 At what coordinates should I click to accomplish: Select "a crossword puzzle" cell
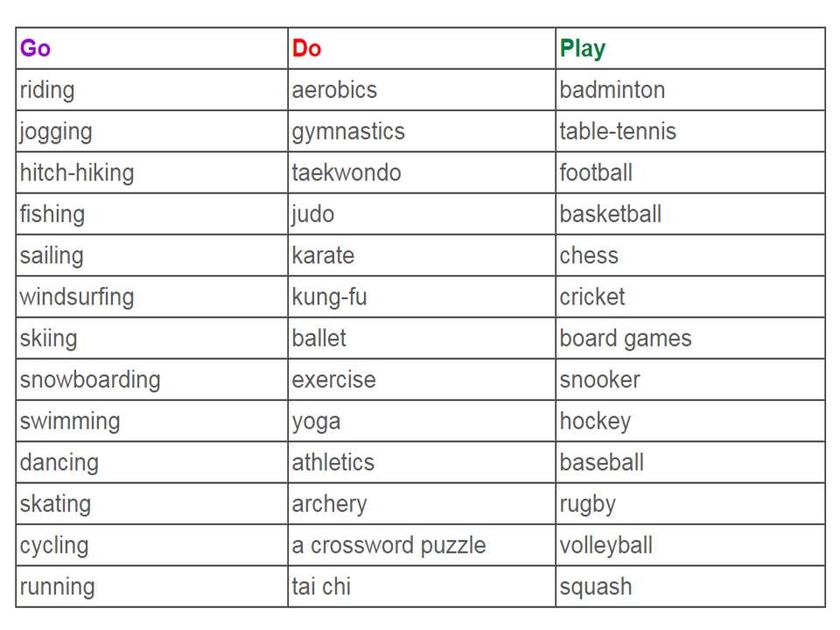pyautogui.click(x=388, y=545)
